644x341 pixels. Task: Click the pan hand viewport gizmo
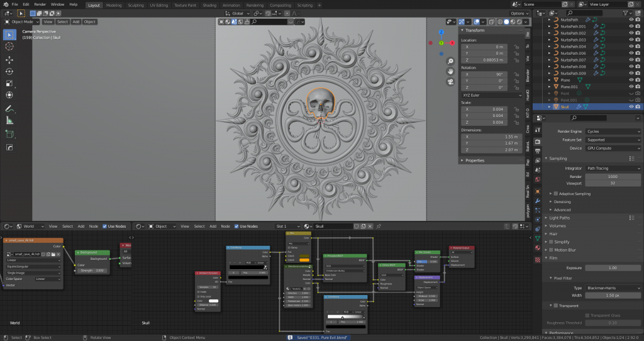coord(450,72)
